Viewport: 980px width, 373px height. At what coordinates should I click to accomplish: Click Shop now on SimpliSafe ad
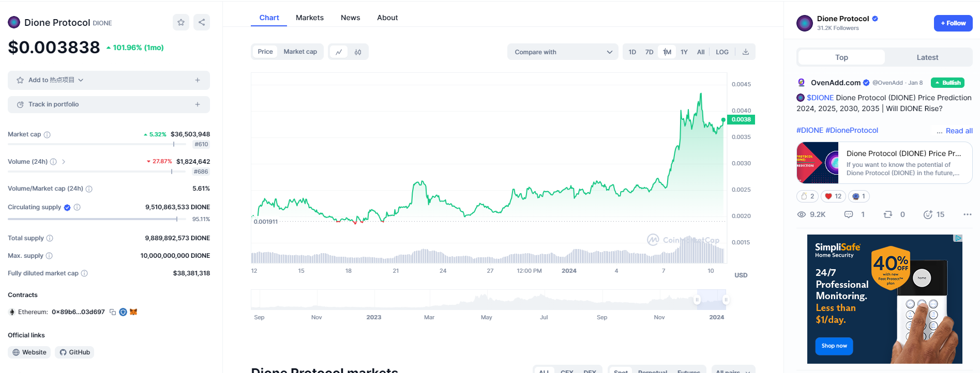834,346
